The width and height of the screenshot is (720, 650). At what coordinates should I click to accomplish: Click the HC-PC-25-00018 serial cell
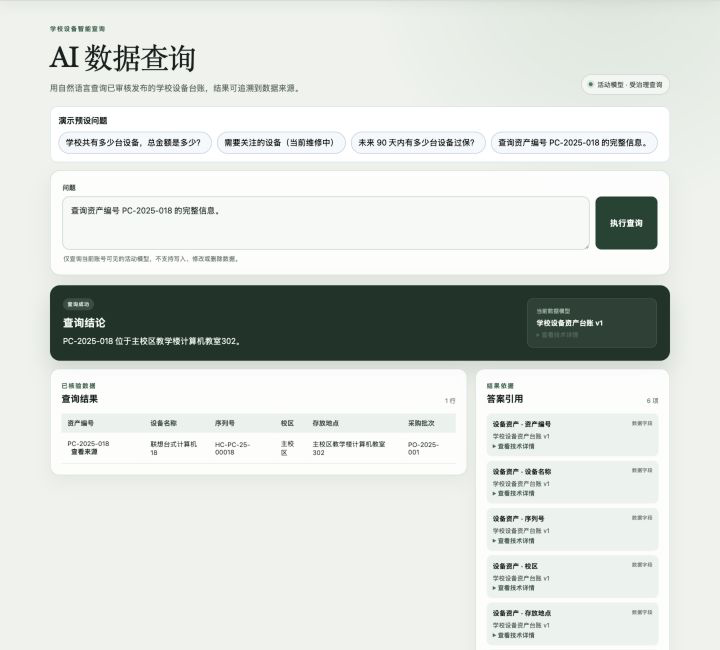point(232,448)
